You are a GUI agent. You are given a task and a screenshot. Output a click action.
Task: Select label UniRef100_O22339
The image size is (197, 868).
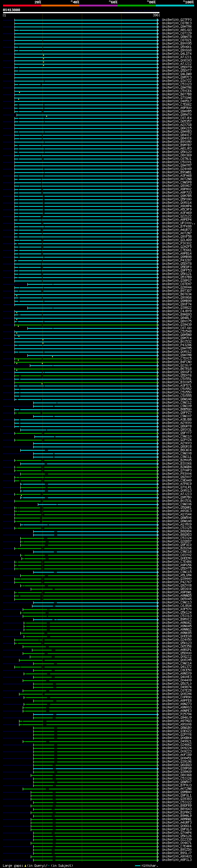[x=177, y=839]
